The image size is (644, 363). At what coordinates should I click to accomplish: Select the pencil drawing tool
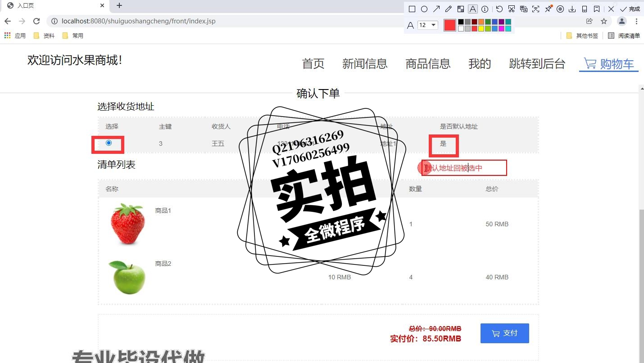448,9
